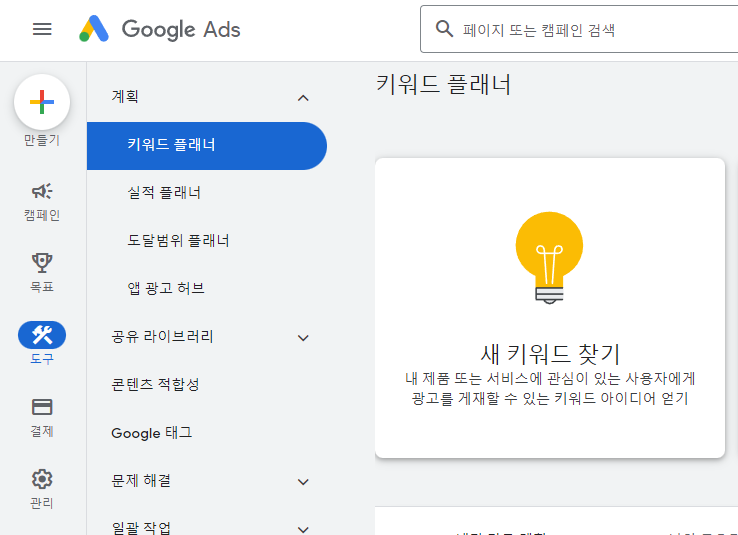This screenshot has width=738, height=535.
Task: Click the 일괄 작업 section header
Action: (141, 528)
